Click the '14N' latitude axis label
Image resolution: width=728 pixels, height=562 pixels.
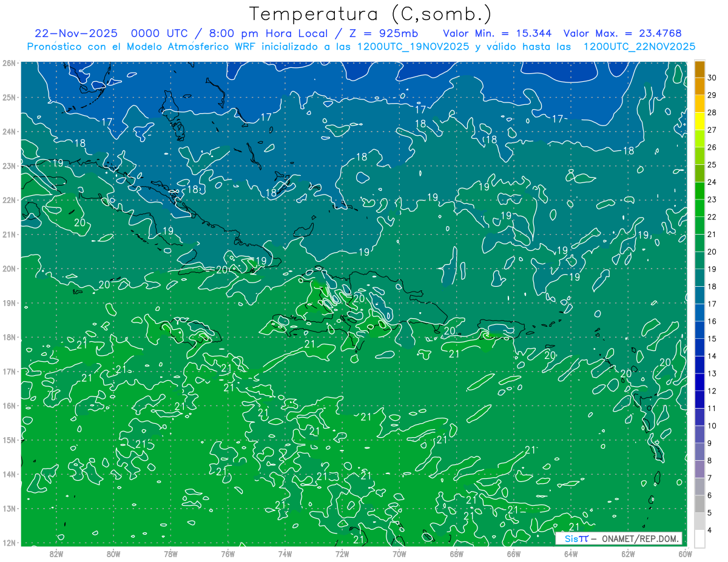click(x=9, y=474)
